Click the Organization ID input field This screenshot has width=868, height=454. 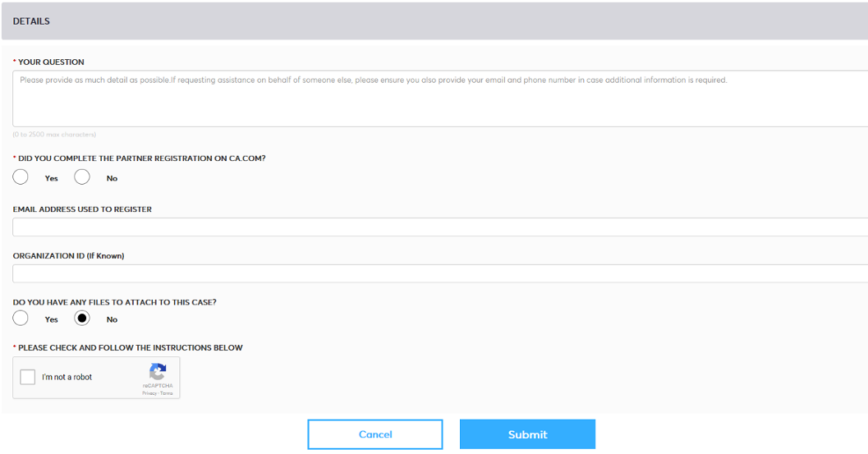(440, 273)
